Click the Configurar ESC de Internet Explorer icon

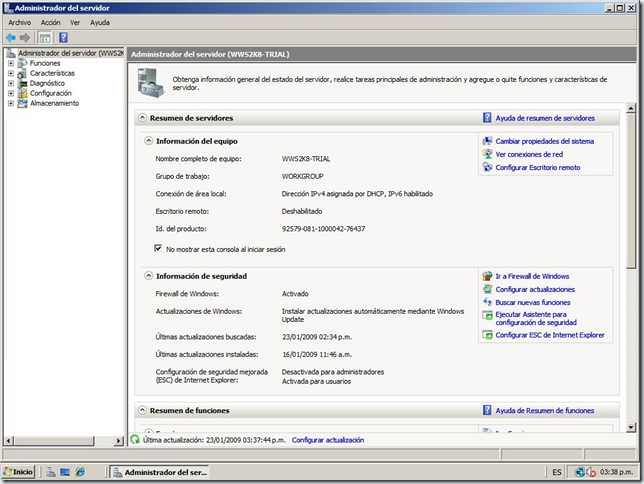[487, 335]
